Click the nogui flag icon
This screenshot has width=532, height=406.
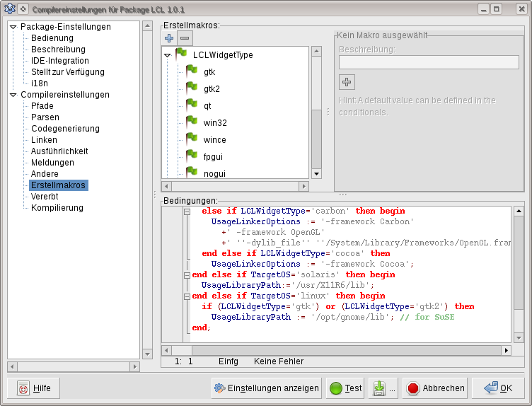[191, 172]
